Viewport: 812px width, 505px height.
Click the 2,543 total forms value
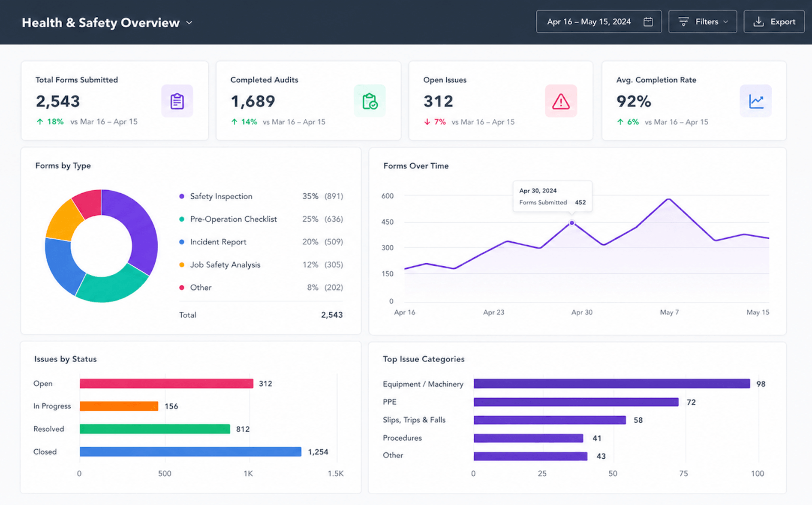pyautogui.click(x=58, y=101)
